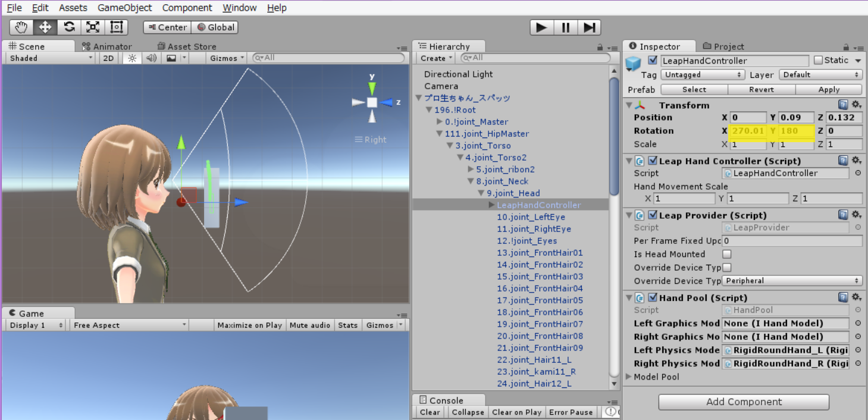868x420 pixels.
Task: Click inside the Hierarchy search field
Action: pos(535,58)
